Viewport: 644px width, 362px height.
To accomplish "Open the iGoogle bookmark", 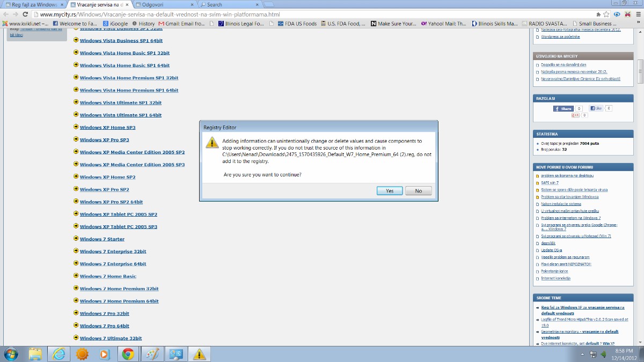I will [115, 24].
